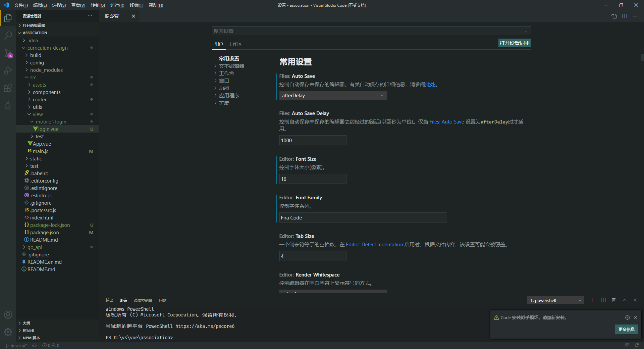Image resolution: width=644 pixels, height=349 pixels.
Task: Open the Search view in activity bar
Action: pos(8,35)
